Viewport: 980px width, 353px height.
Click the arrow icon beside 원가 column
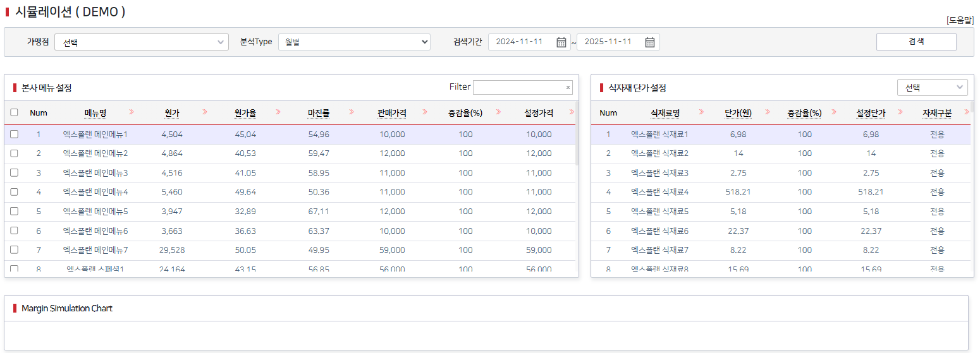[205, 112]
